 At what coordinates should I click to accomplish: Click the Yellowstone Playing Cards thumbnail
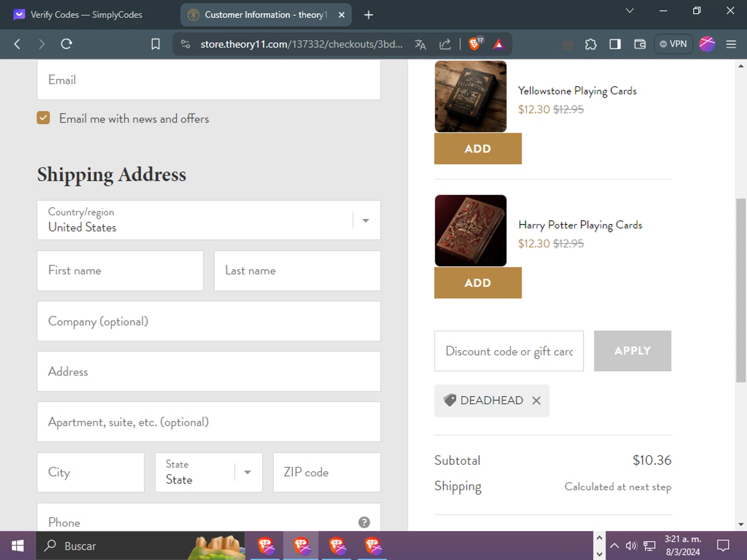pyautogui.click(x=471, y=97)
